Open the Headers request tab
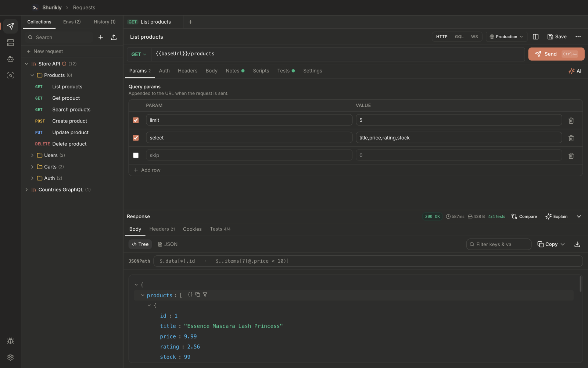Image resolution: width=588 pixels, height=368 pixels. pyautogui.click(x=187, y=71)
